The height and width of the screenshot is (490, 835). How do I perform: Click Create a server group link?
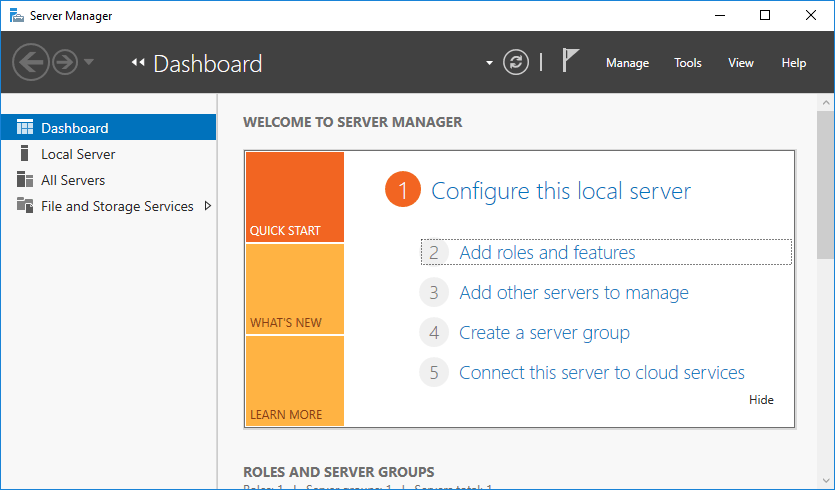544,333
